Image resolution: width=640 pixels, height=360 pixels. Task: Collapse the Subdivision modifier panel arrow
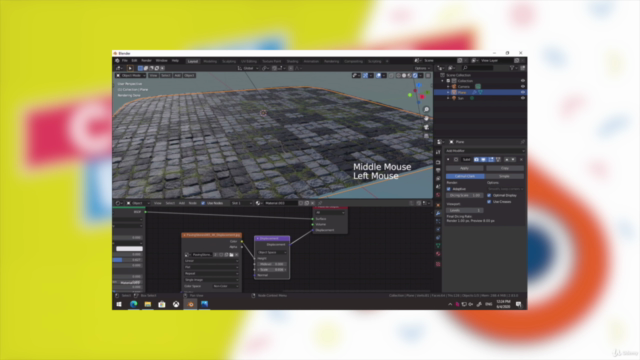pos(449,160)
